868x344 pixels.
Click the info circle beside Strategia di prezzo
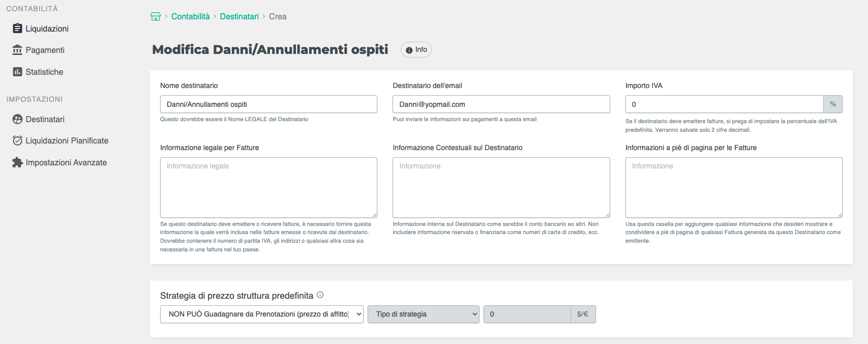pos(320,295)
